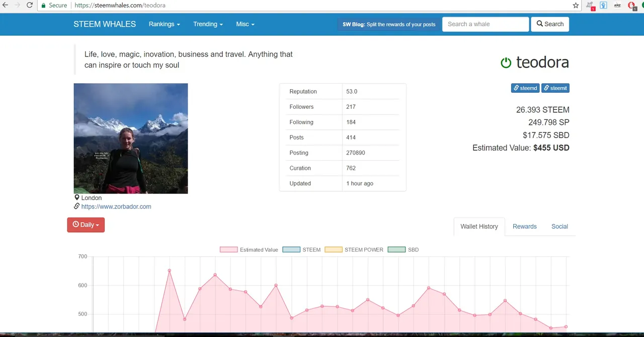Open the steemit profile button

[555, 88]
